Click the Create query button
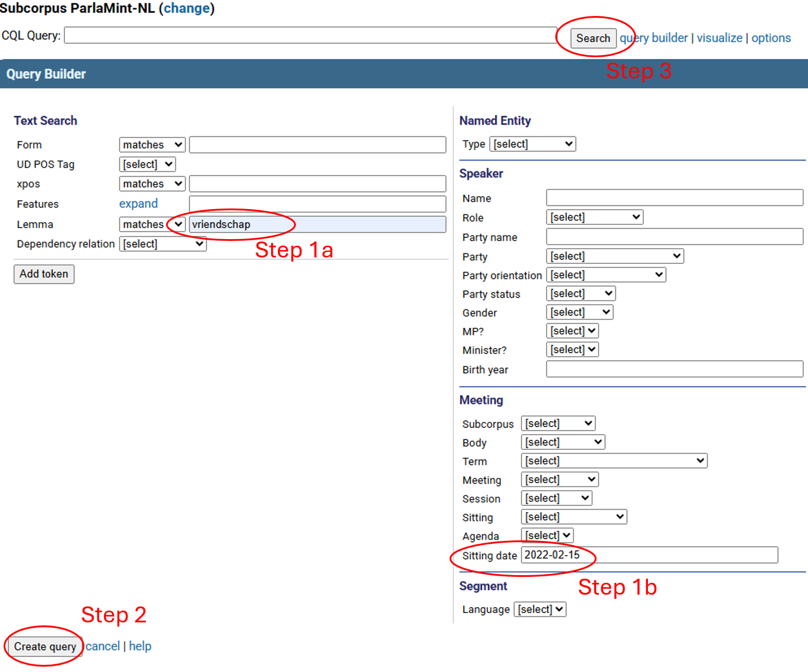The image size is (808, 672). coord(45,647)
